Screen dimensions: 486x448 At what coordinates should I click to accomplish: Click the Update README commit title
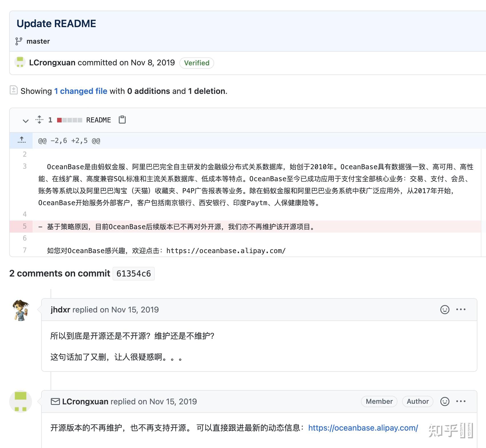click(56, 23)
